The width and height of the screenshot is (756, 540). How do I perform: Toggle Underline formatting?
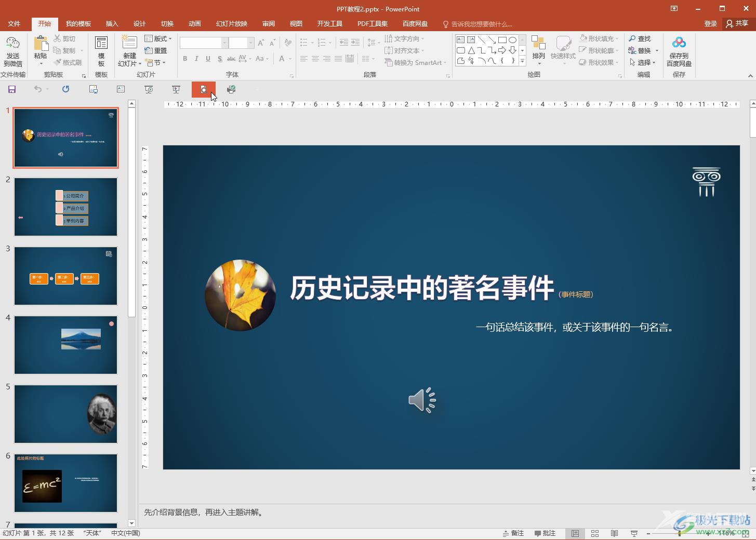(x=208, y=59)
